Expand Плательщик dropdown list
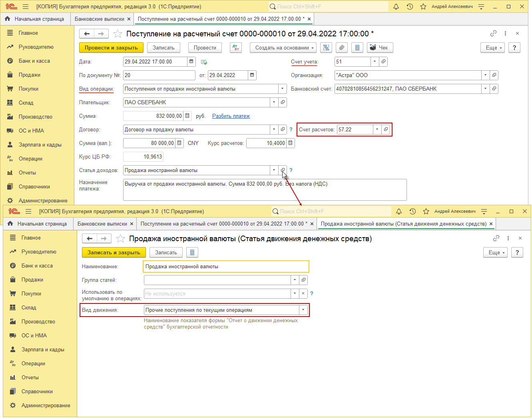The width and height of the screenshot is (532, 418). (274, 102)
